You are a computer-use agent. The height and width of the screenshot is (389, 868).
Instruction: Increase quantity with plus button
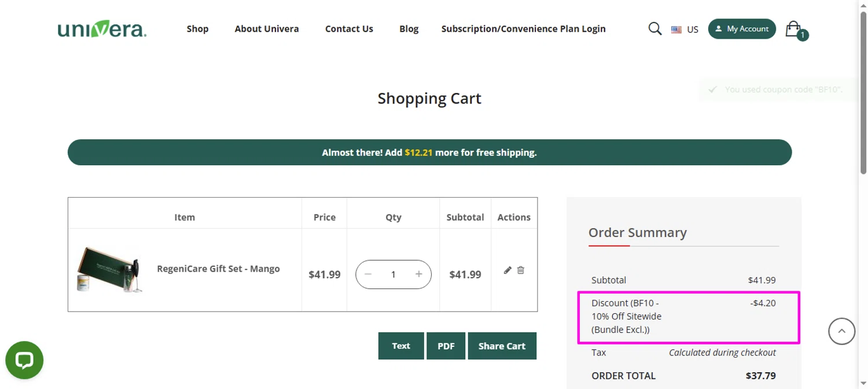coord(419,274)
